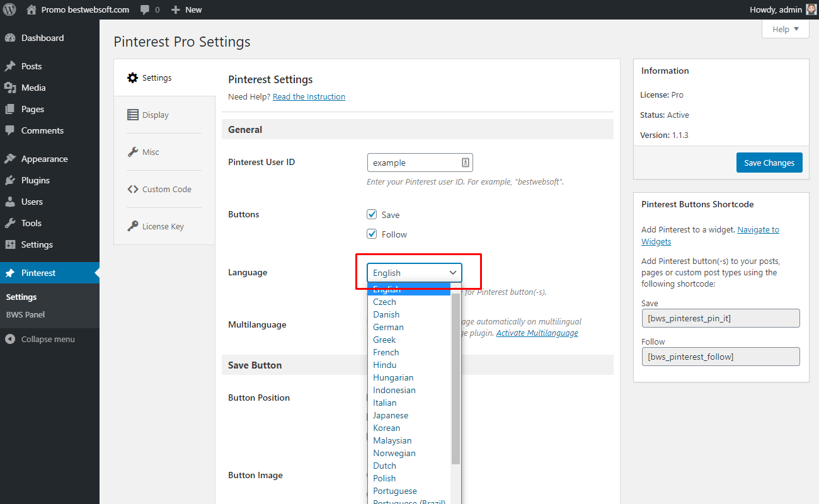Click the sidebar Settings sliders icon
The image size is (819, 504).
coord(10,244)
